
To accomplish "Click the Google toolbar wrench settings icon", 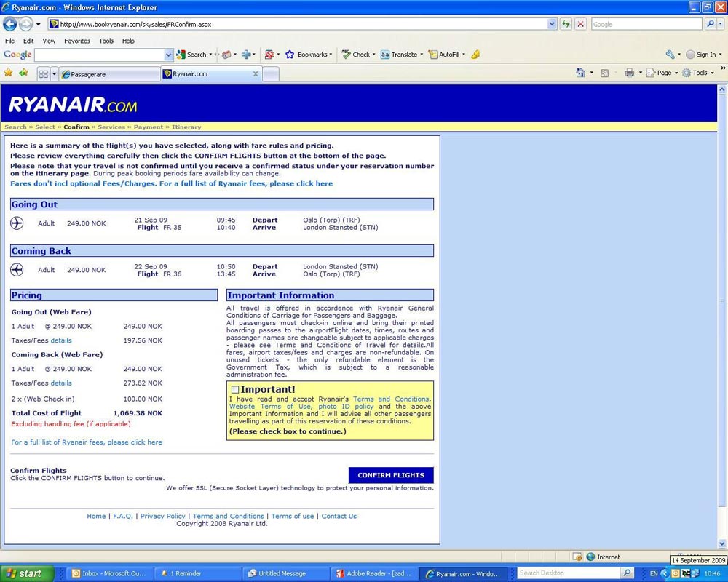I will (670, 55).
